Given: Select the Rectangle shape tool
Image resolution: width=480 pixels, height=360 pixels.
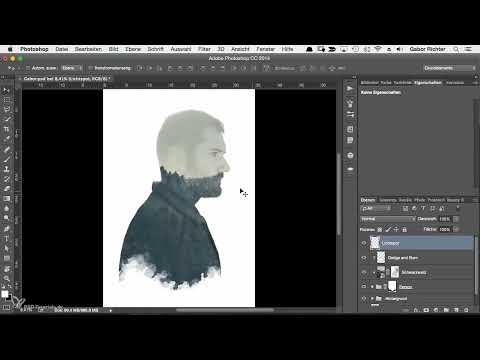Looking at the screenshot, I should 6,258.
